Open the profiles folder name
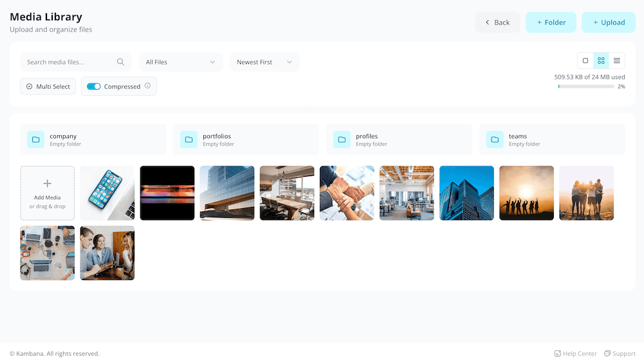Image resolution: width=644 pixels, height=363 pixels. [367, 136]
